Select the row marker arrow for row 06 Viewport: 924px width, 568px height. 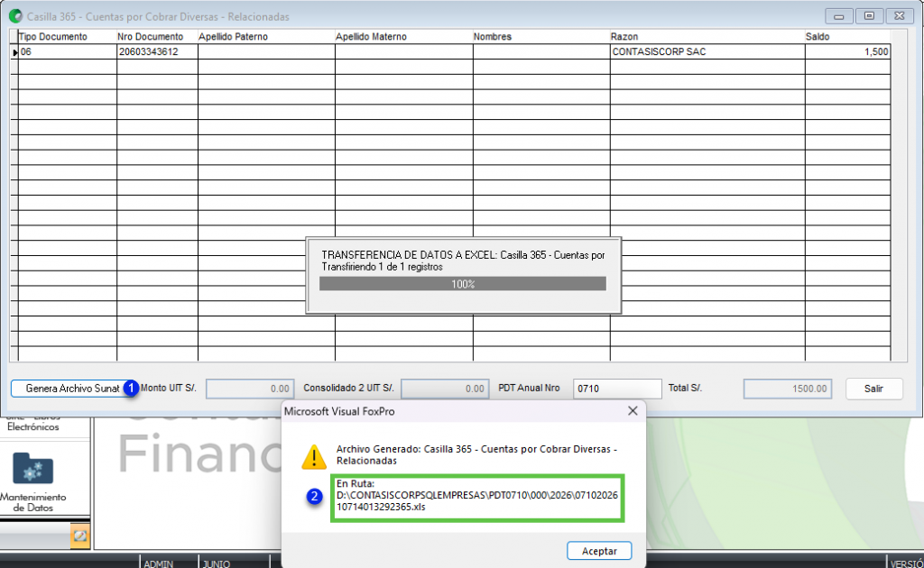tap(14, 52)
